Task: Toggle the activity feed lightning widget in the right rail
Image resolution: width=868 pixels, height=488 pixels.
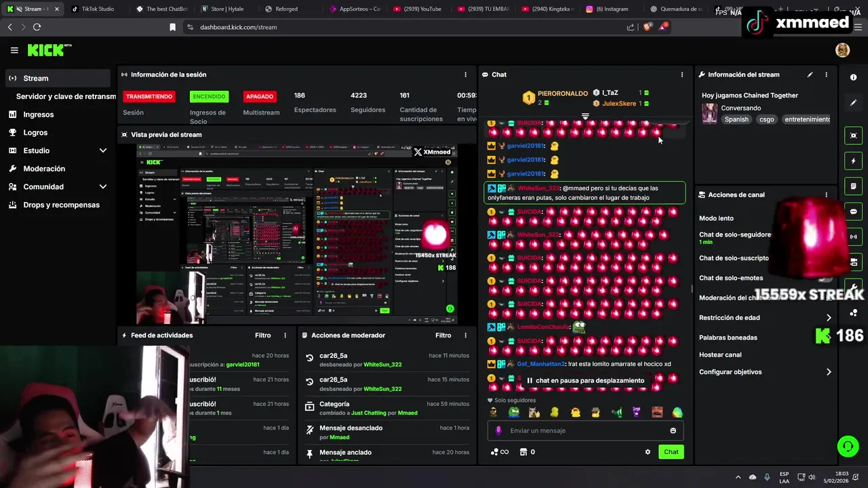Action: 854,161
